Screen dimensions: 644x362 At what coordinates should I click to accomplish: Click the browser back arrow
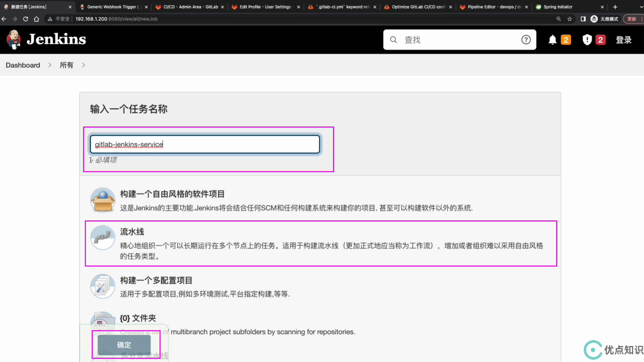4,19
